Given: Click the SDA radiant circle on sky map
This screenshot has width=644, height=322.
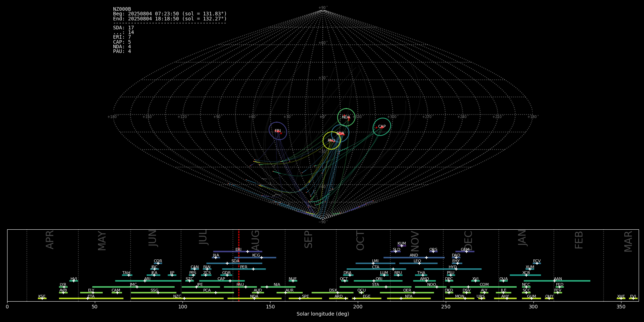Looking at the screenshot, I should pyautogui.click(x=340, y=133).
